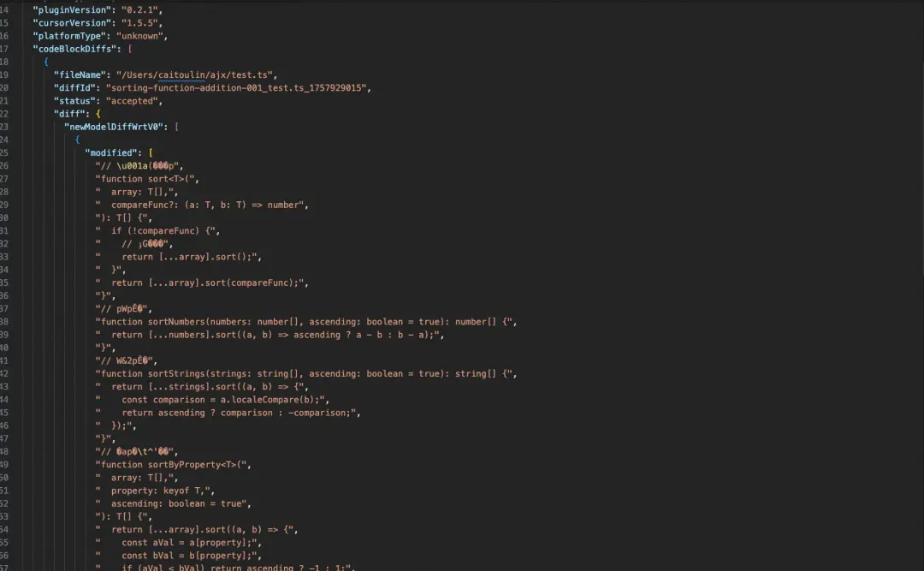The height and width of the screenshot is (571, 924).
Task: Click line number 33 in the gutter
Action: (x=4, y=257)
